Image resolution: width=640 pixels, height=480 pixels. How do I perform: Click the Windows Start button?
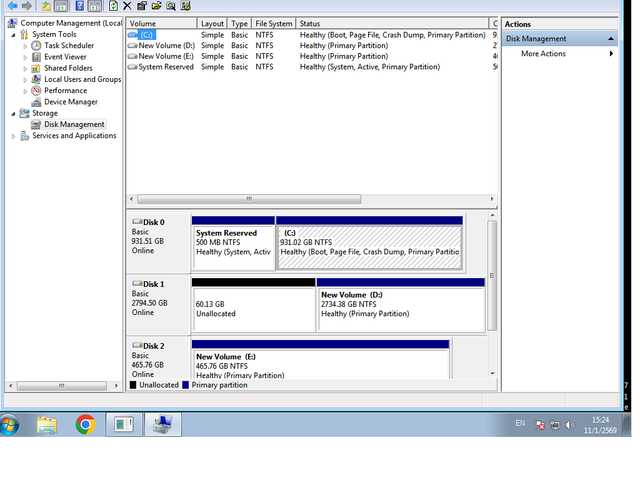tap(9, 424)
